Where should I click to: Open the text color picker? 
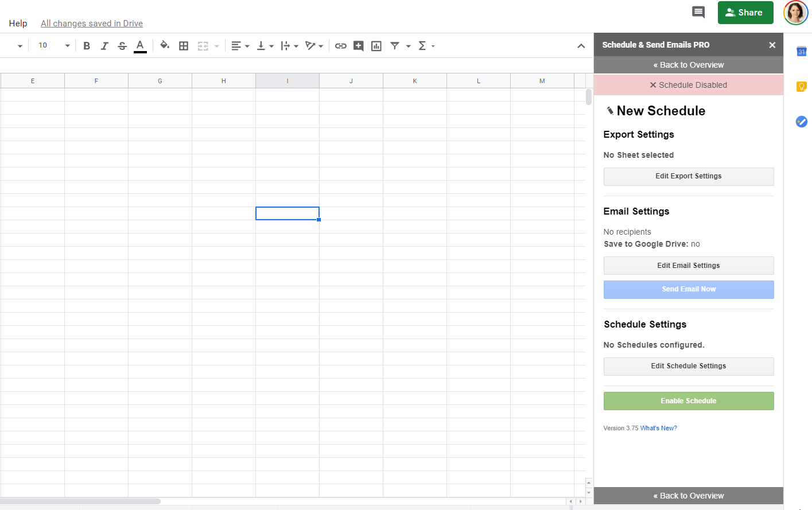pos(140,46)
